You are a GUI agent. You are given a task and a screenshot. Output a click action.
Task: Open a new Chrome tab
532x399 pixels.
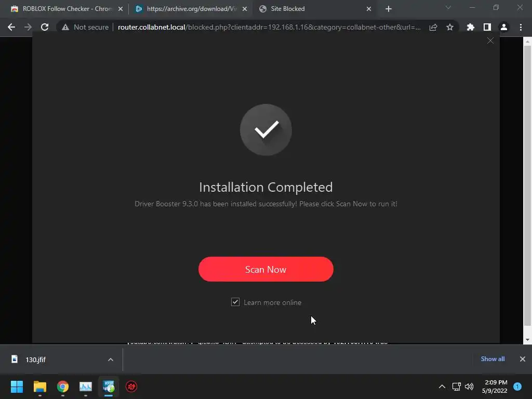coord(389,9)
